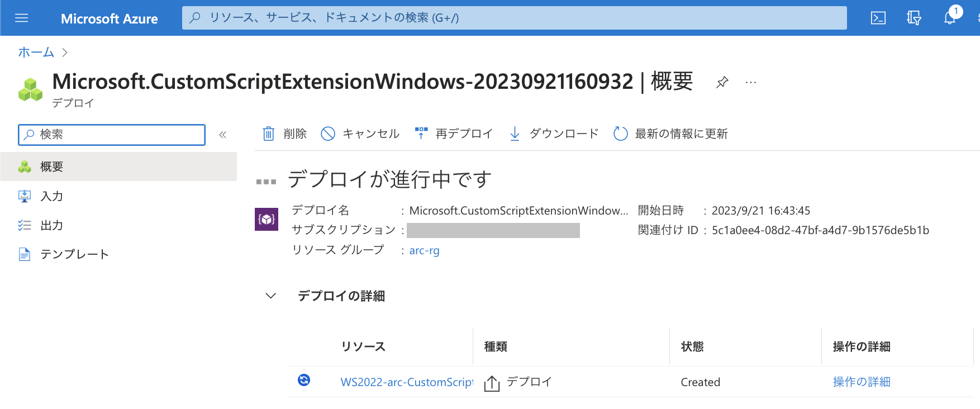Click the デプロイの詳細 heading

(341, 296)
